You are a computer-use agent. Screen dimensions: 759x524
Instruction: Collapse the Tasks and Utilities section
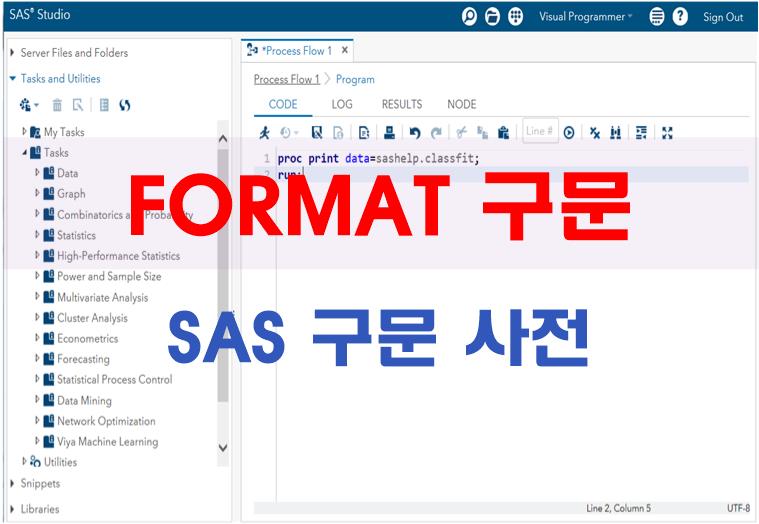point(13,78)
